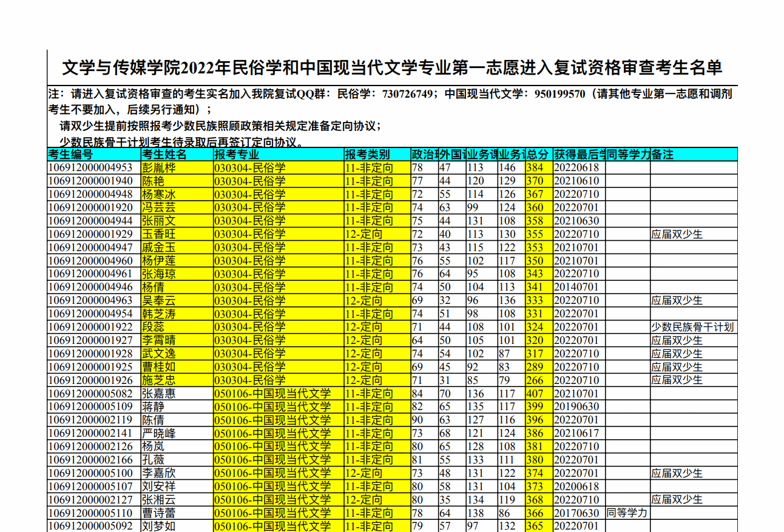
Task: Select the 考生编号 column header
Action: point(94,154)
